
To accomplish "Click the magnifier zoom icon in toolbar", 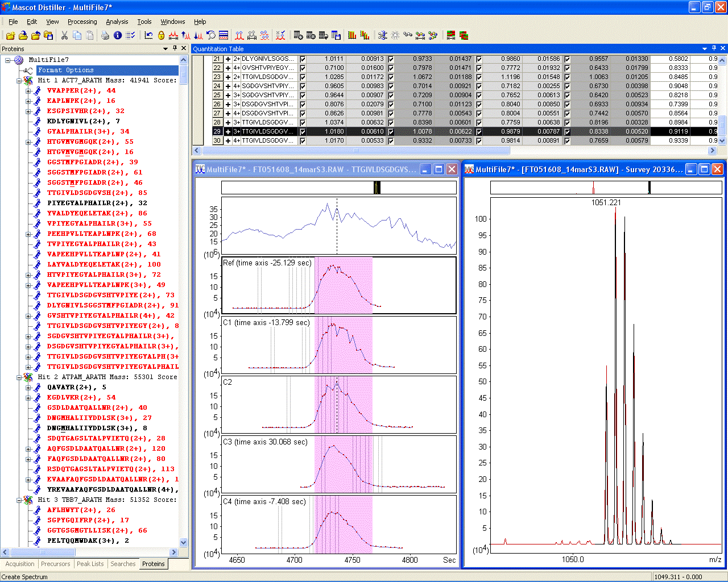I will 211,35.
